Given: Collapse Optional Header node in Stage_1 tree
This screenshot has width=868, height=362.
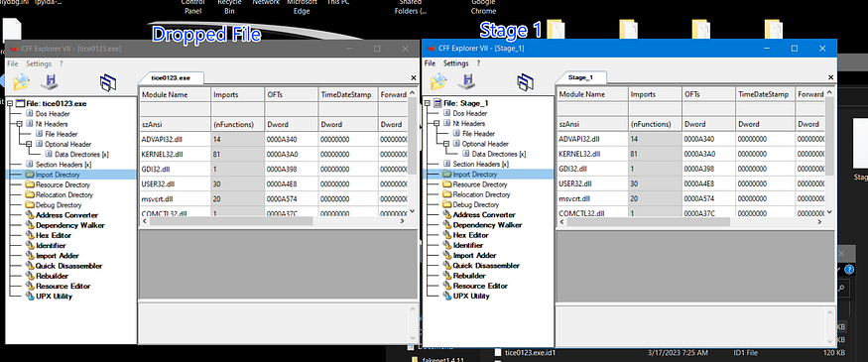Looking at the screenshot, I should point(446,144).
